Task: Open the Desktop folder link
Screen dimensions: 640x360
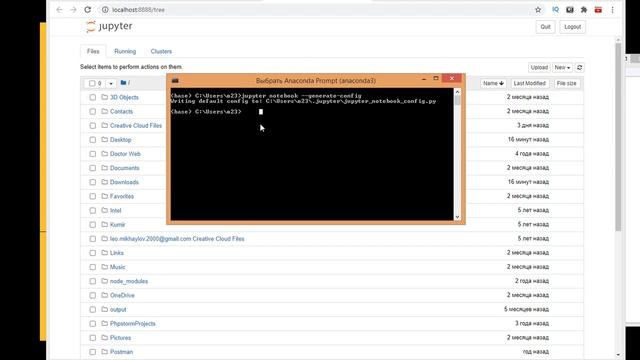Action: 120,140
